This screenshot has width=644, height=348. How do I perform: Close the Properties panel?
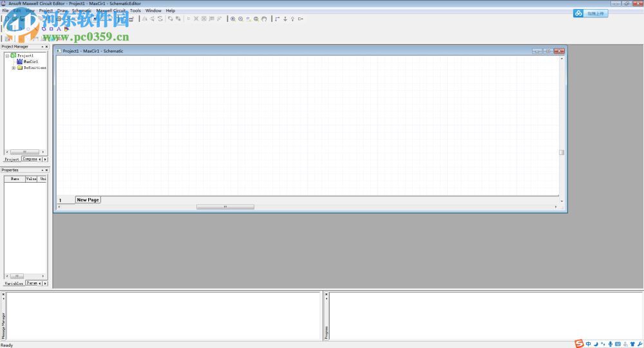[x=47, y=170]
